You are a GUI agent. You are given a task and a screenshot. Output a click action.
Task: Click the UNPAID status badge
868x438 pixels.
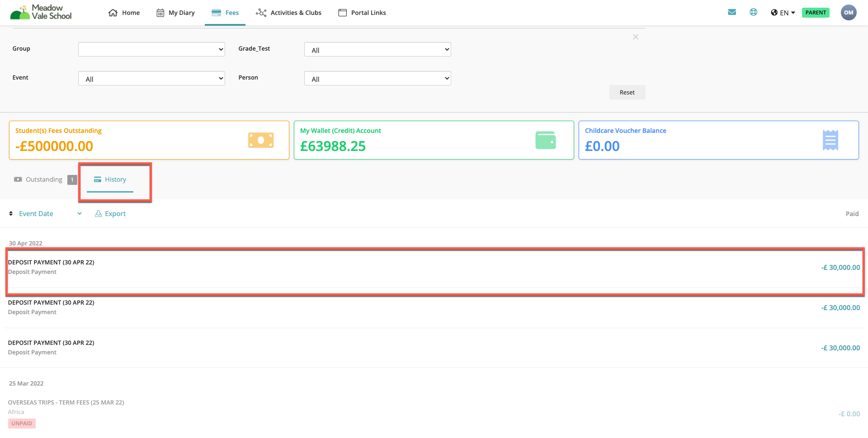(22, 424)
